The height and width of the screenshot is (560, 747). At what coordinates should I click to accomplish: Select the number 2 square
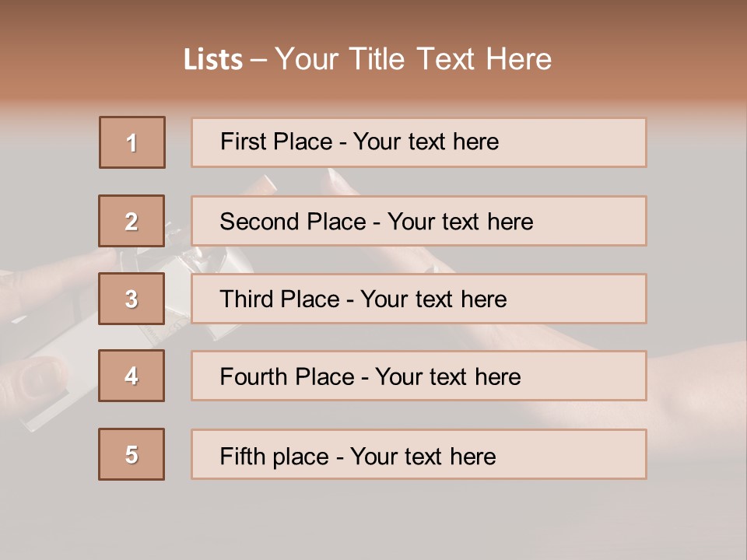pos(132,221)
